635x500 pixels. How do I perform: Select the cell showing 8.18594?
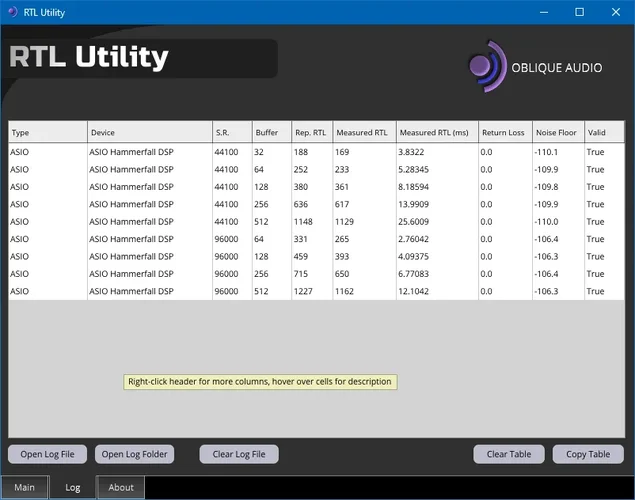[x=437, y=187]
